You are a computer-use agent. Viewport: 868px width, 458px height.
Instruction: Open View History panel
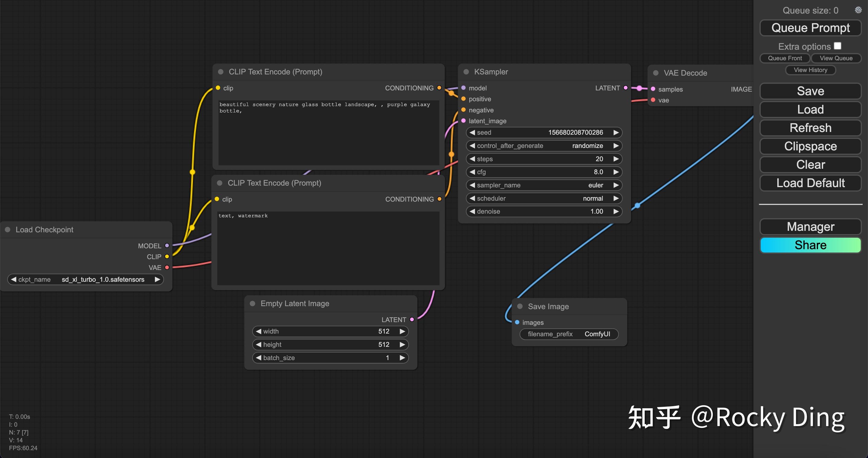pos(810,70)
